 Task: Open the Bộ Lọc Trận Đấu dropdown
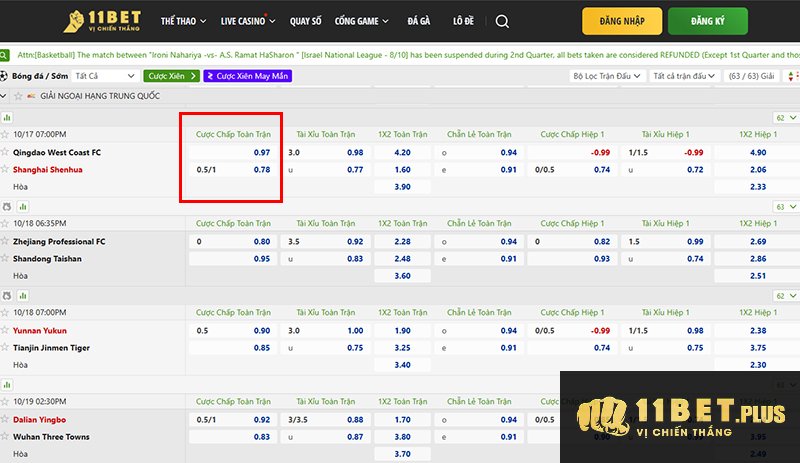point(606,75)
